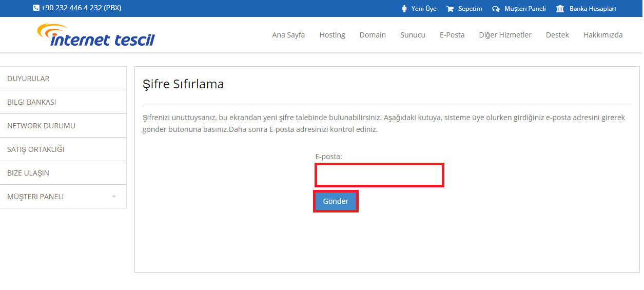Click the Banka Hesapları bank icon
Screen dimensions: 644x290
click(x=560, y=9)
